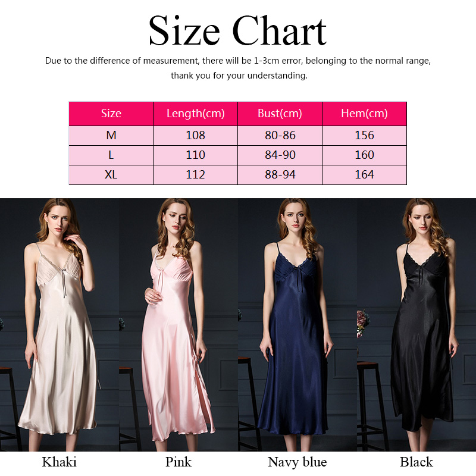Select the L size row cell
The width and height of the screenshot is (476, 476).
[111, 155]
